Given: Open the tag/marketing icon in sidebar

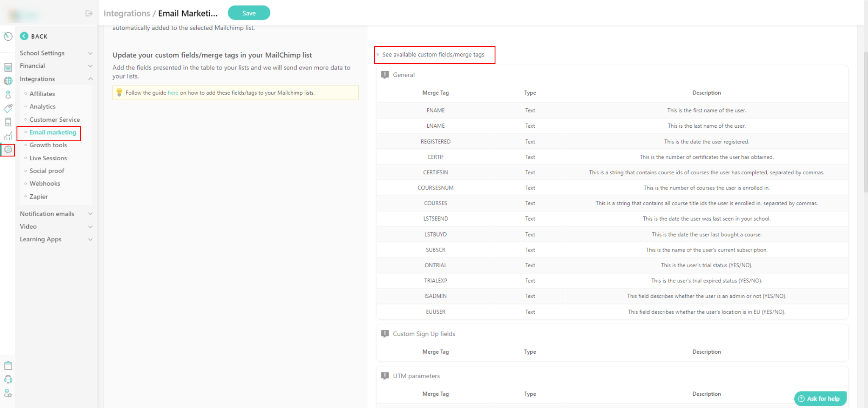Looking at the screenshot, I should click(x=8, y=108).
